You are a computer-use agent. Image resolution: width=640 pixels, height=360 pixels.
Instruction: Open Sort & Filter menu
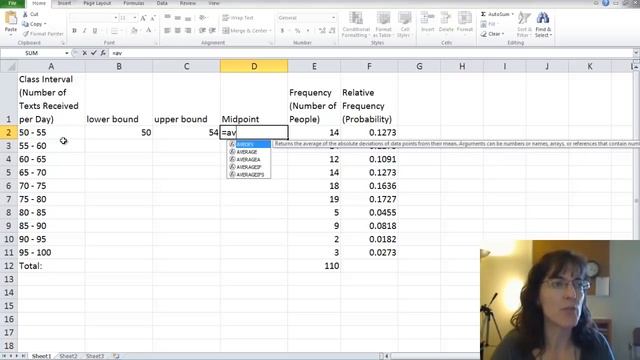click(x=524, y=24)
